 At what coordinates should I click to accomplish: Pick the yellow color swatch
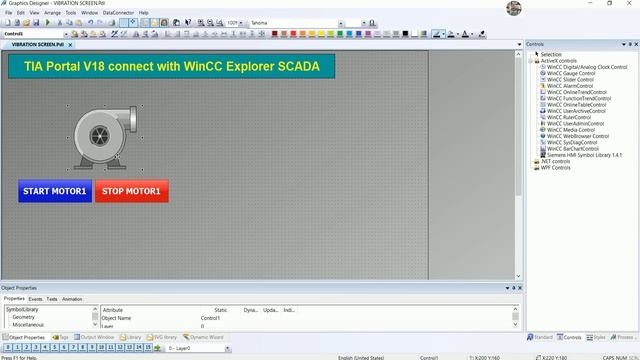point(321,34)
